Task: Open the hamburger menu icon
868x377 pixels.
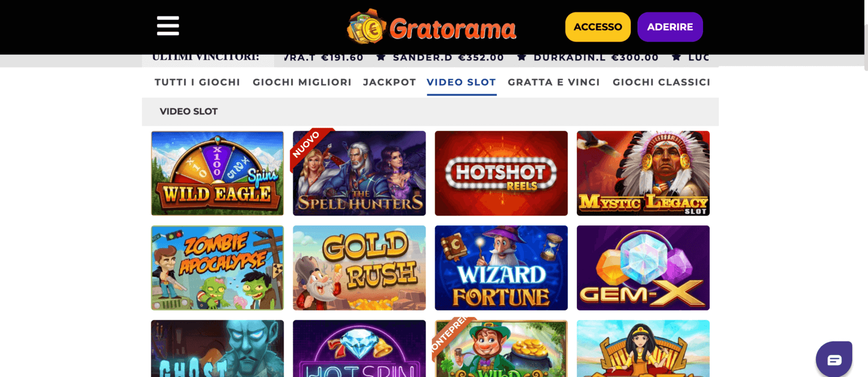Action: 168,26
